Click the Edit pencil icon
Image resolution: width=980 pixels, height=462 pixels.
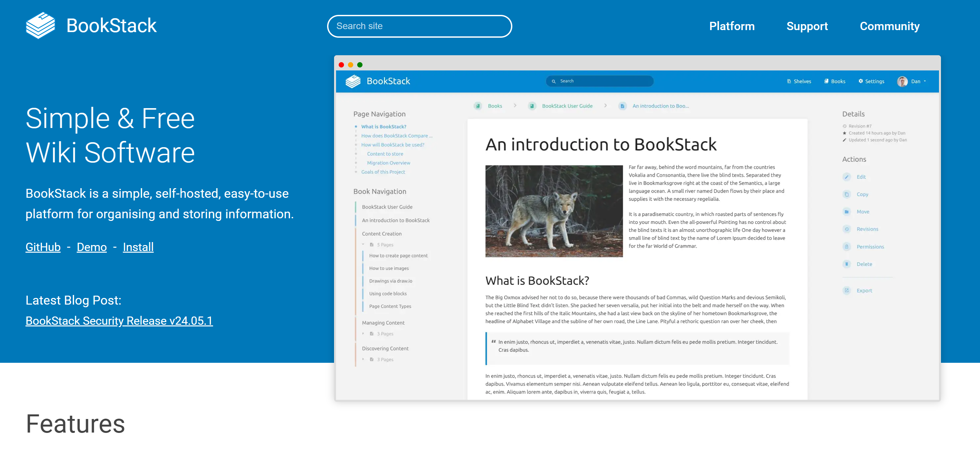tap(846, 177)
